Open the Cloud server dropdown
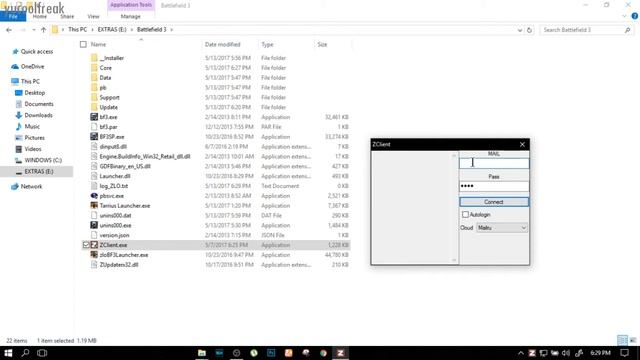 502,228
